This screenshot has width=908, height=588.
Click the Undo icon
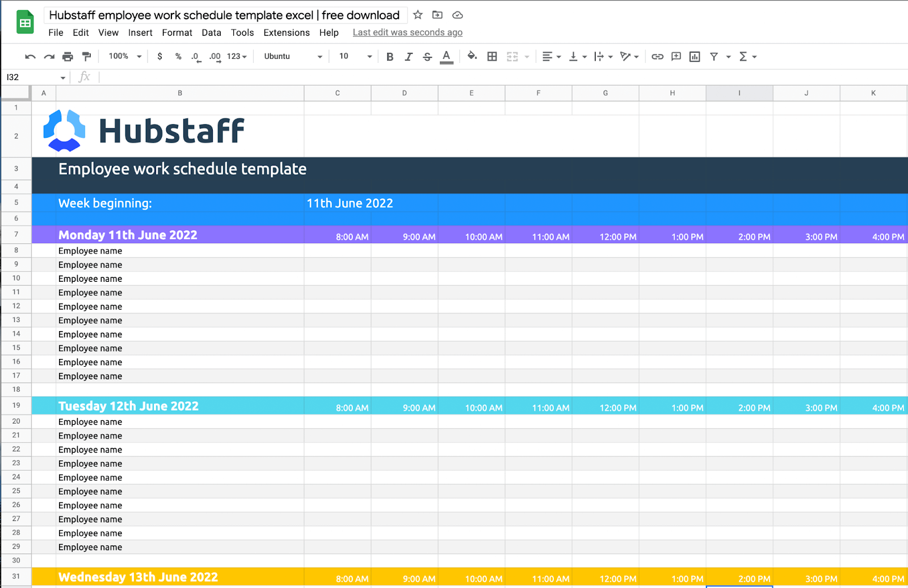pos(30,56)
